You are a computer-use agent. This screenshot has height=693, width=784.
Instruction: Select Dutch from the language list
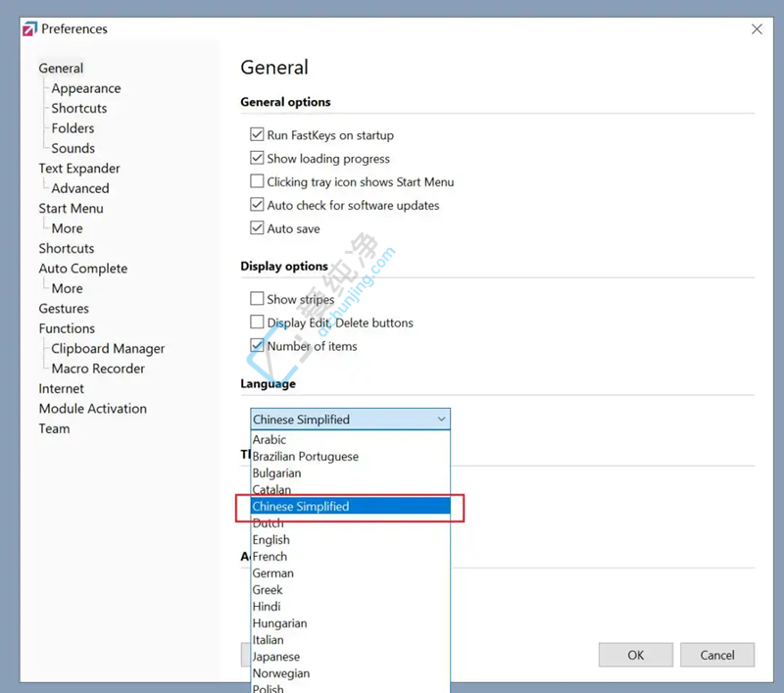[x=350, y=523]
